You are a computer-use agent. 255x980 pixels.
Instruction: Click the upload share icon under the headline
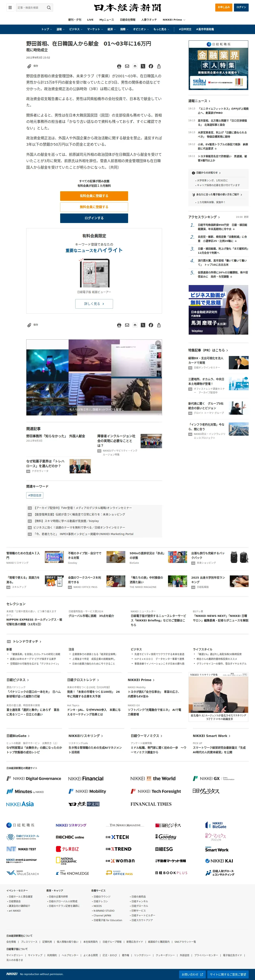click(x=159, y=66)
